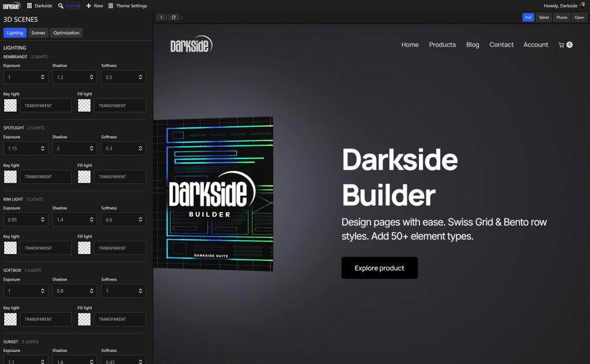590x364 pixels.
Task: Open Softbox Key light color swatch
Action: tap(10, 319)
